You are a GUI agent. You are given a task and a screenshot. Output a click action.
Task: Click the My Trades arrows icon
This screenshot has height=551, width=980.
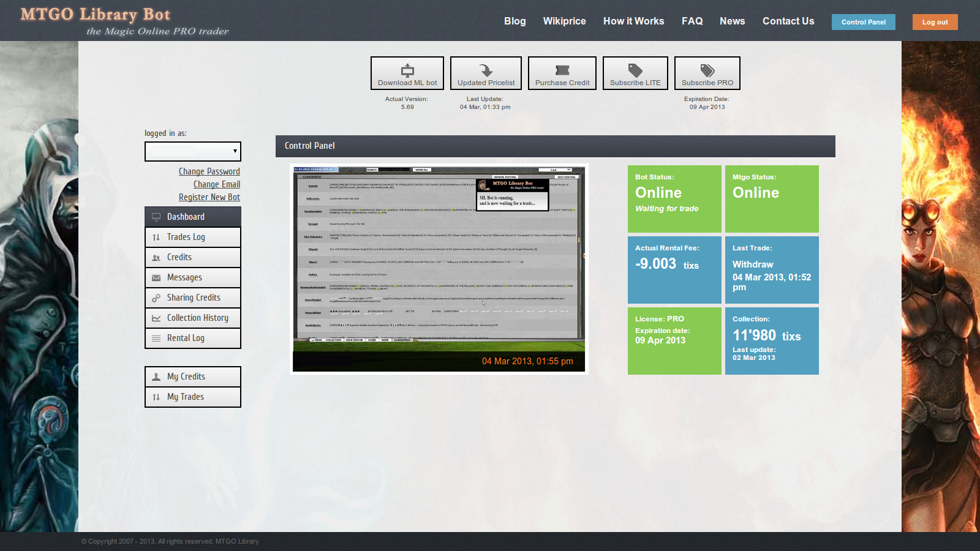click(156, 397)
